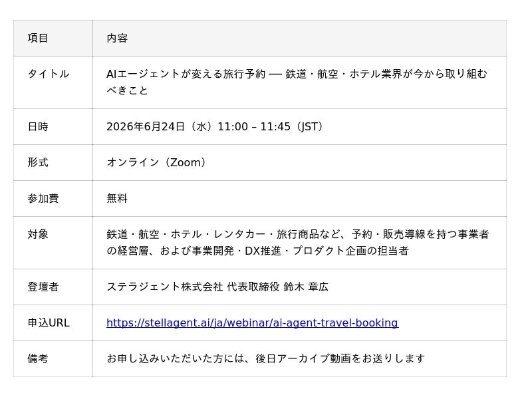Viewport: 532px width, 397px height.
Task: Click the 無料 fee cell
Action: click(x=300, y=198)
